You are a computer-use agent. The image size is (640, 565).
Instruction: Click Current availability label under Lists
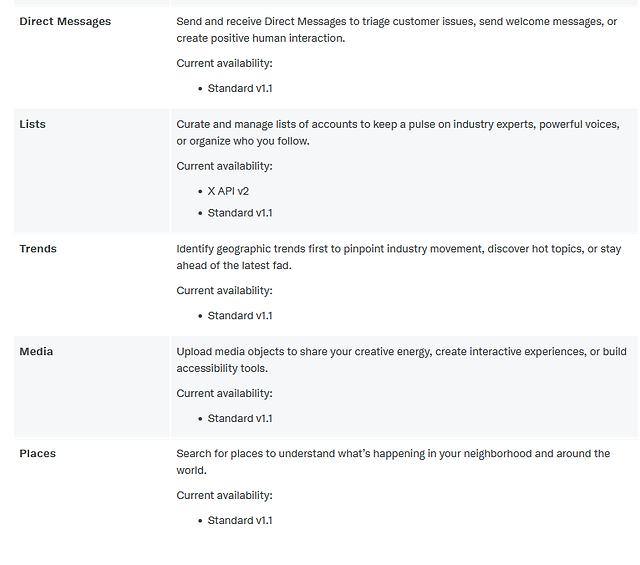[224, 166]
